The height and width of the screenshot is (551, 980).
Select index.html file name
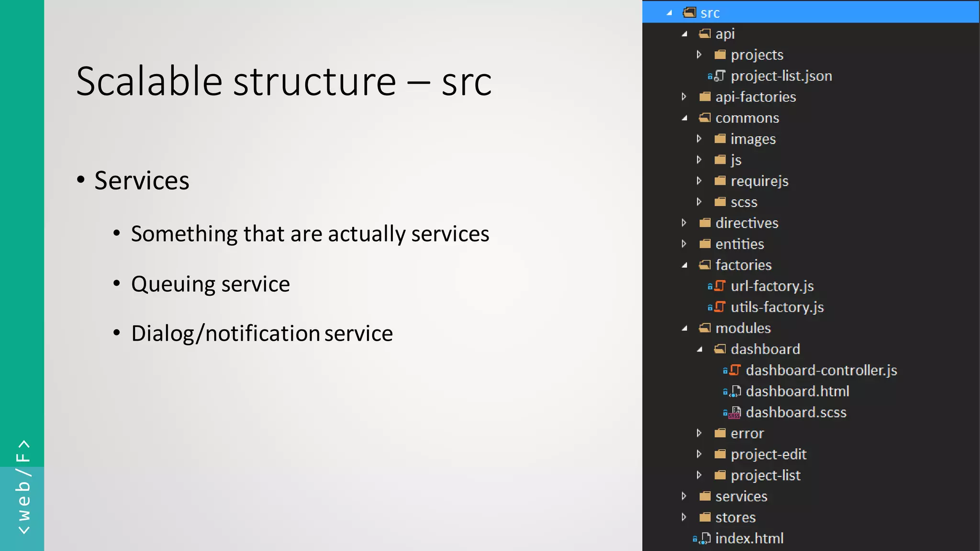tap(749, 539)
